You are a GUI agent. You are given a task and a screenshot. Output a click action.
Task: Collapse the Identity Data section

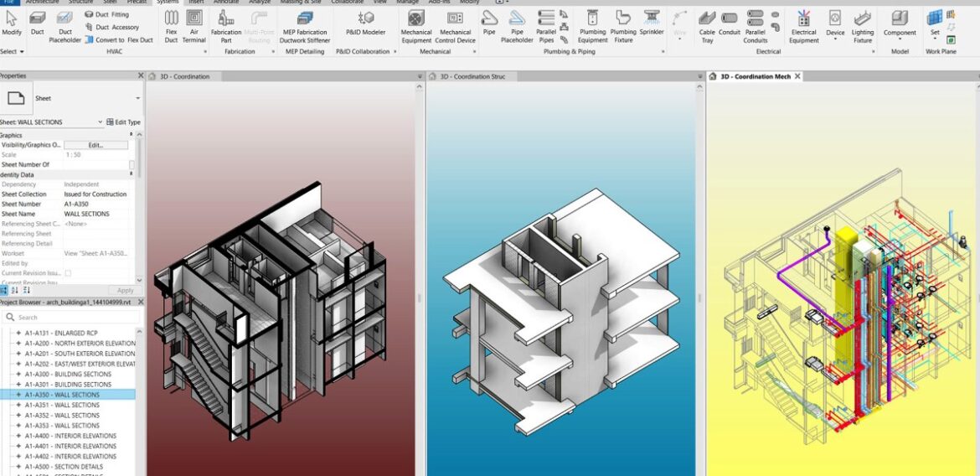tap(132, 174)
